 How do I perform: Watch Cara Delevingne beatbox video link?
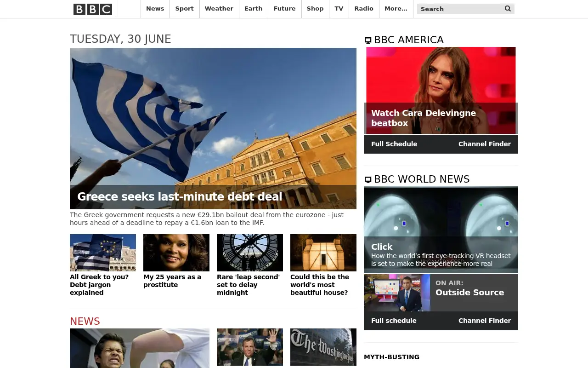pos(424,118)
